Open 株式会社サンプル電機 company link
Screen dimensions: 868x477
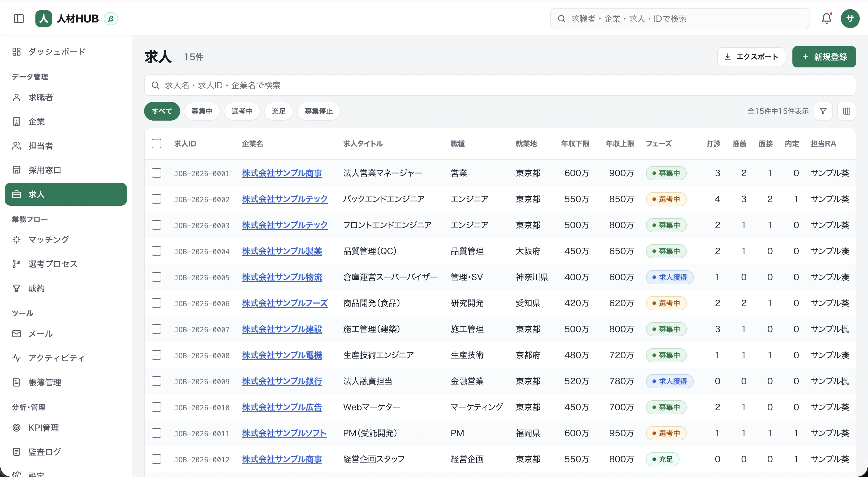(282, 355)
